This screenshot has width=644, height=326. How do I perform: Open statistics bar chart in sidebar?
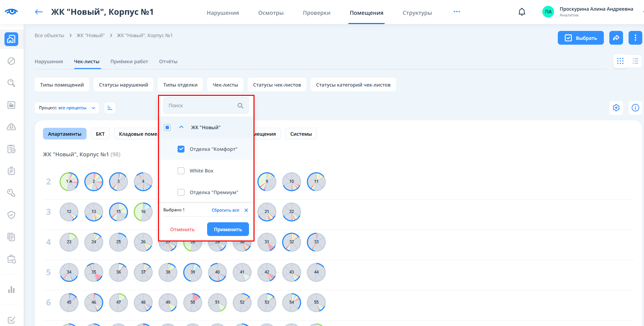(11, 290)
